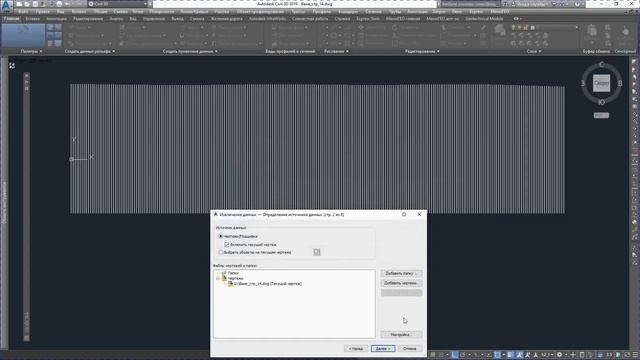Open the coordinate system dropdown under ViewCube

pyautogui.click(x=601, y=116)
